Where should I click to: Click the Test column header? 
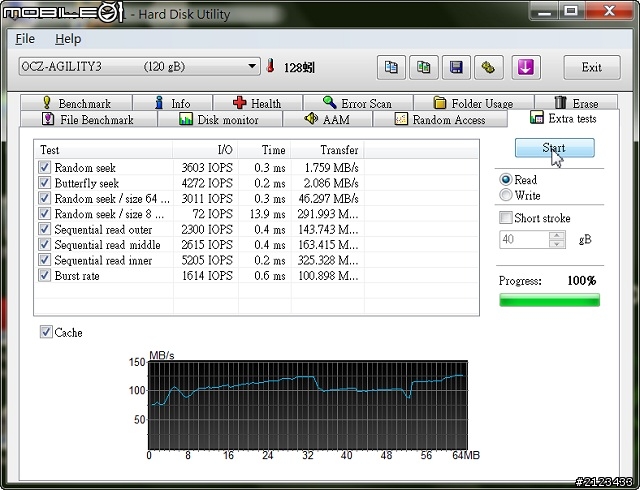click(x=104, y=150)
